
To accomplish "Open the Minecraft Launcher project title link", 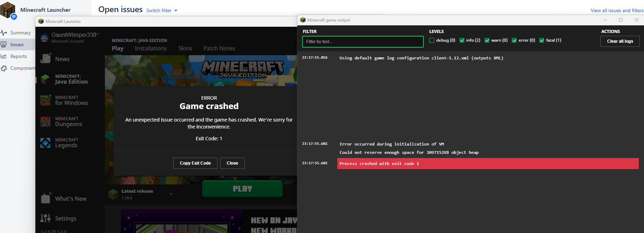I will (x=45, y=10).
